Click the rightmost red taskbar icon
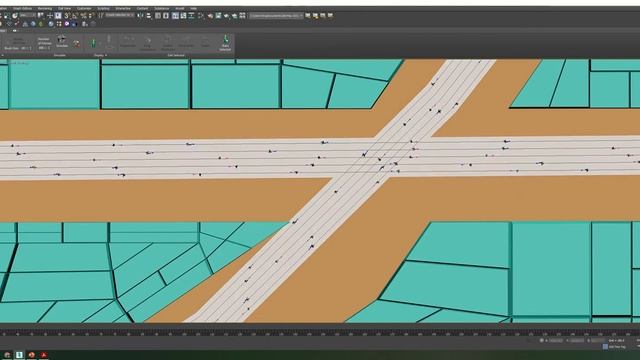Screen dimensions: 640x360 pyautogui.click(x=44, y=355)
